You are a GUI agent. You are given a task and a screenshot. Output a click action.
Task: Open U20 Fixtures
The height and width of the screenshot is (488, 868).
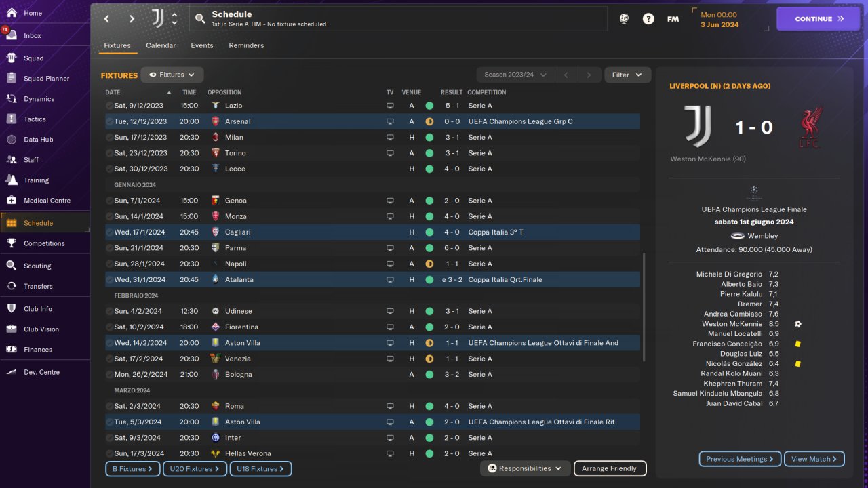pyautogui.click(x=195, y=468)
